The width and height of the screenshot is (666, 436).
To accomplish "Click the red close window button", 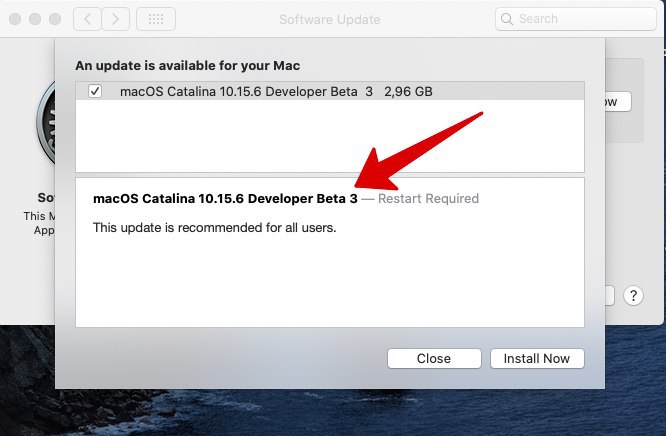I will coord(15,19).
